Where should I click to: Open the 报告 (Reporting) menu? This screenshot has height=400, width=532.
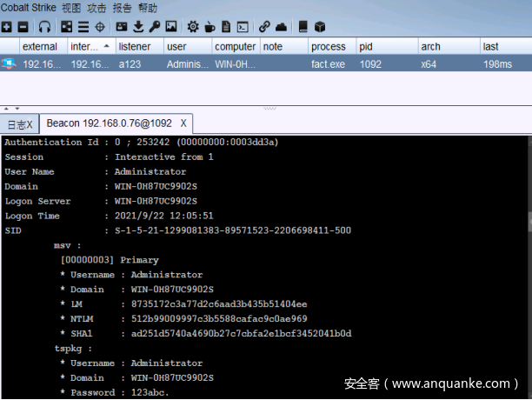123,8
